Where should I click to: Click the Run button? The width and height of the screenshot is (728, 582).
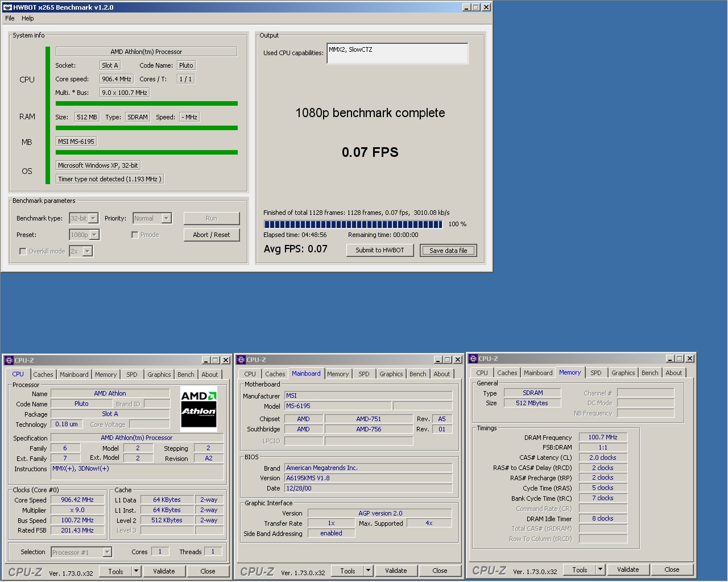click(x=212, y=218)
